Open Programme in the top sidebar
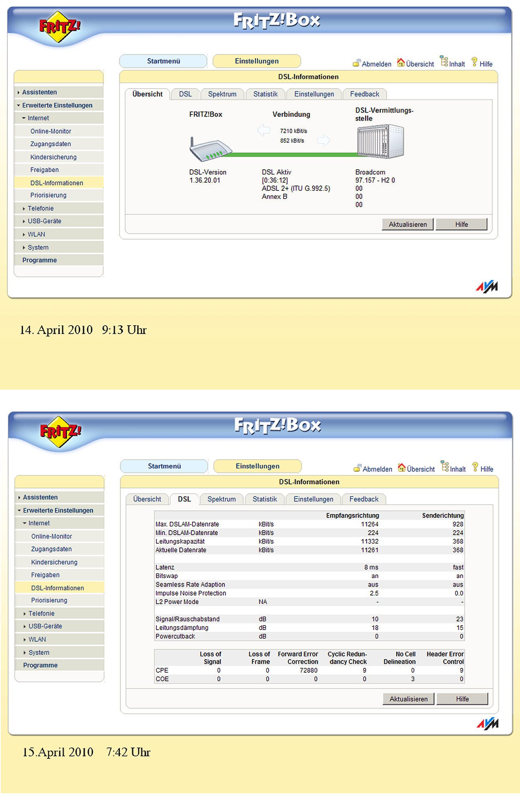520x812 pixels. pyautogui.click(x=59, y=260)
